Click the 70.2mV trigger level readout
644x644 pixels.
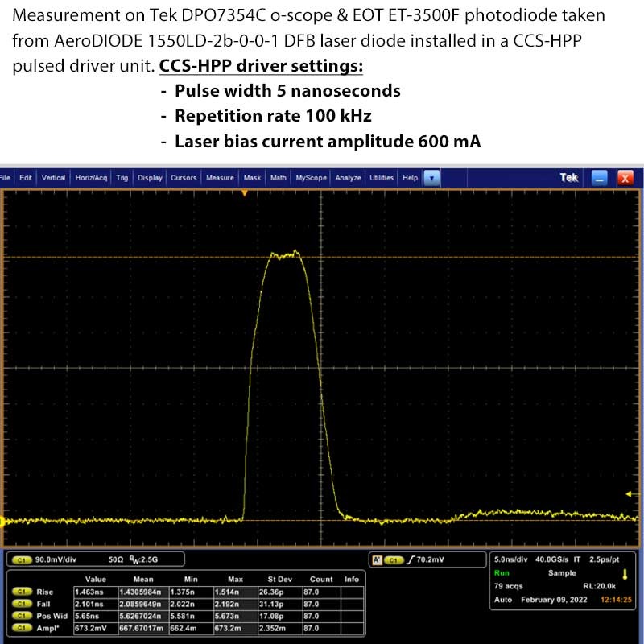pos(431,559)
